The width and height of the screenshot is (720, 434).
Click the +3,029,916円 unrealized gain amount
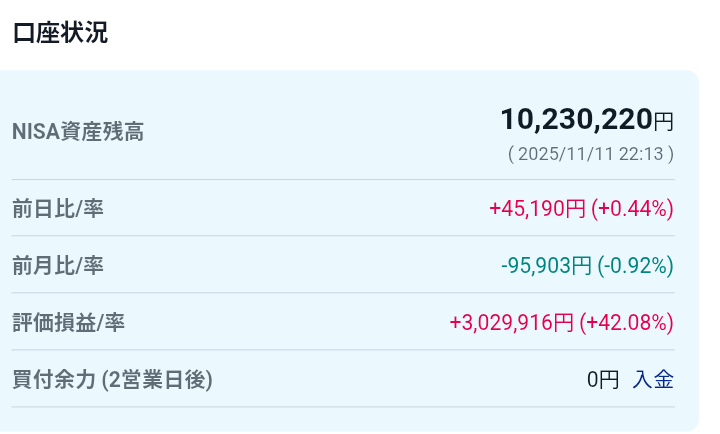(511, 323)
